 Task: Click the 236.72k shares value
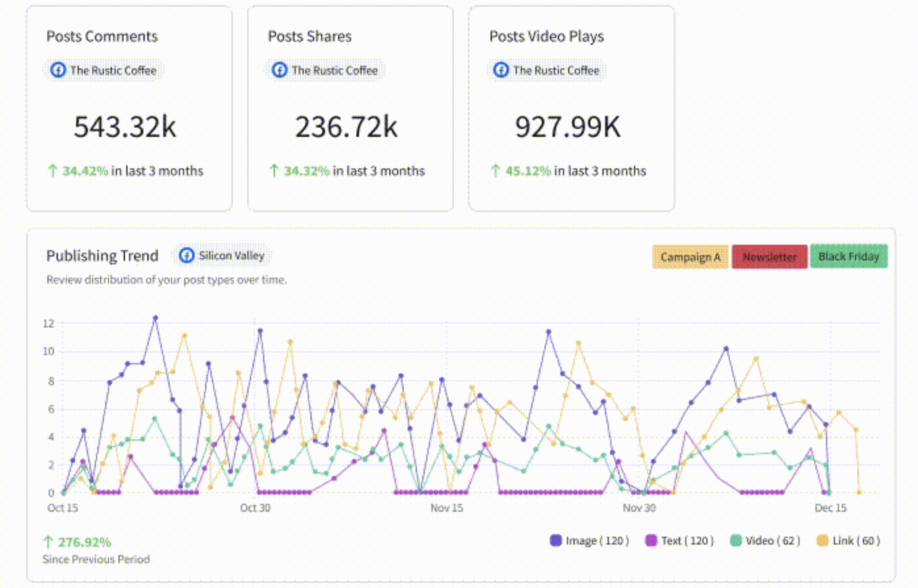tap(347, 127)
